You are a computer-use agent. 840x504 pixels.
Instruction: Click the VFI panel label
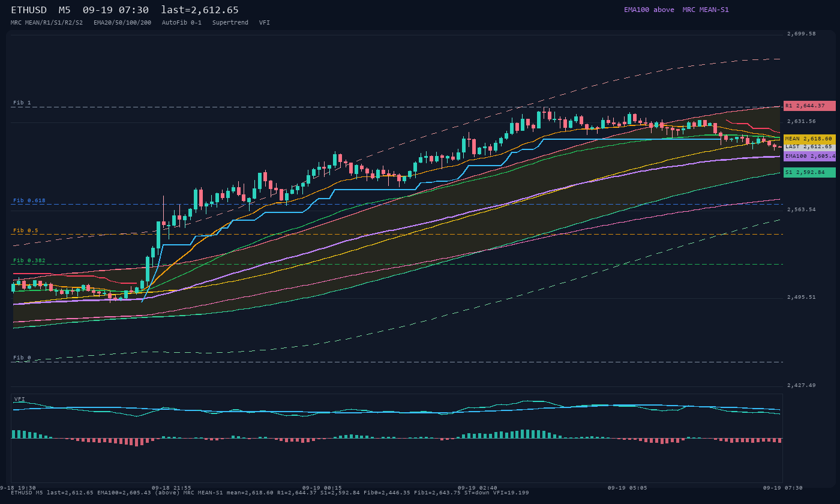(19, 399)
